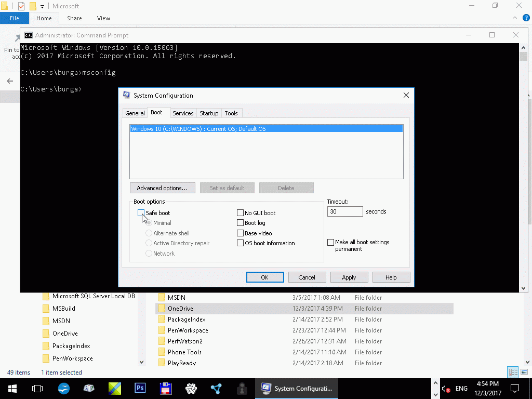Screen dimensions: 532x399
Task: Open the Home ribbon tab in Explorer
Action: (44, 18)
